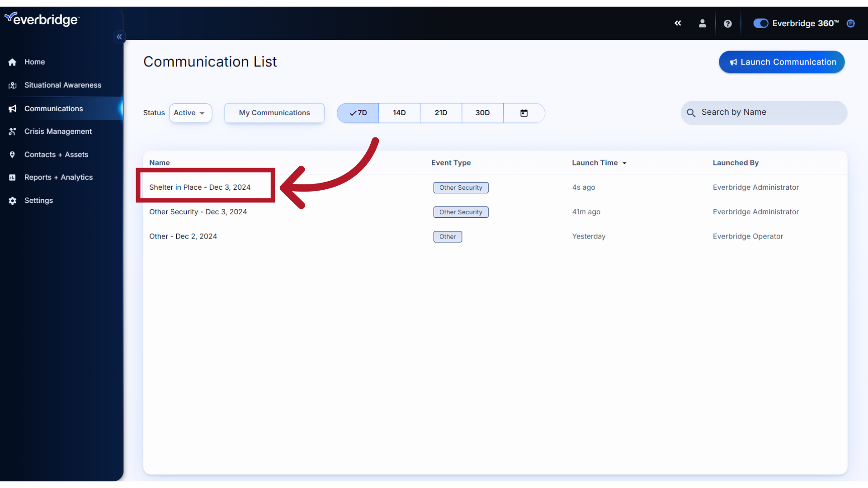This screenshot has height=488, width=868.
Task: Toggle the My Communications filter
Action: tap(274, 113)
